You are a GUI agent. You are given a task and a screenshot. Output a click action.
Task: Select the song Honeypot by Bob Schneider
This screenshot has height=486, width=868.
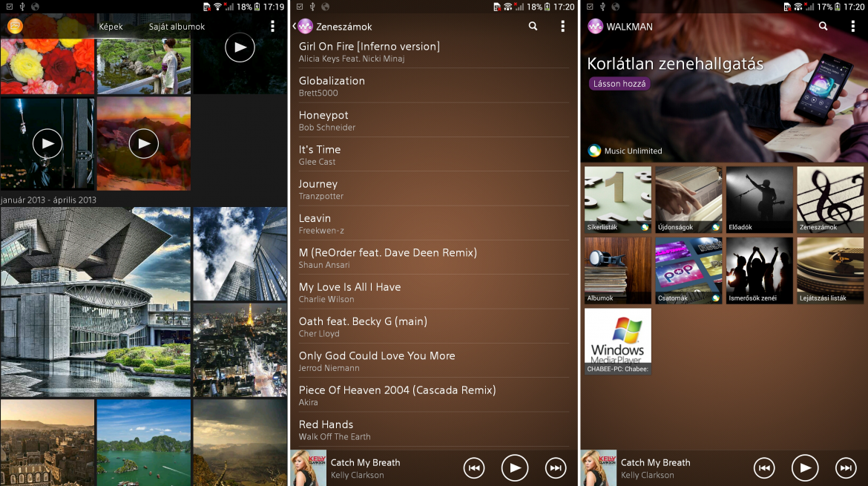coord(434,120)
